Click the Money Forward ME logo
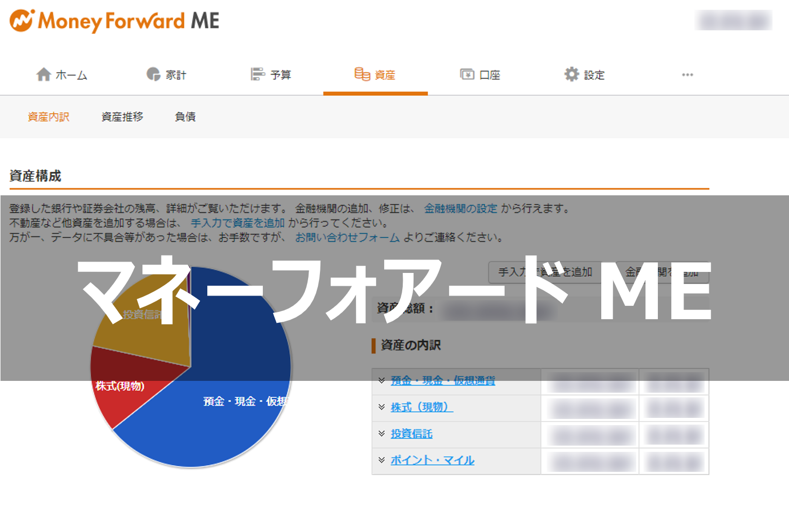The width and height of the screenshot is (789, 532). [114, 21]
